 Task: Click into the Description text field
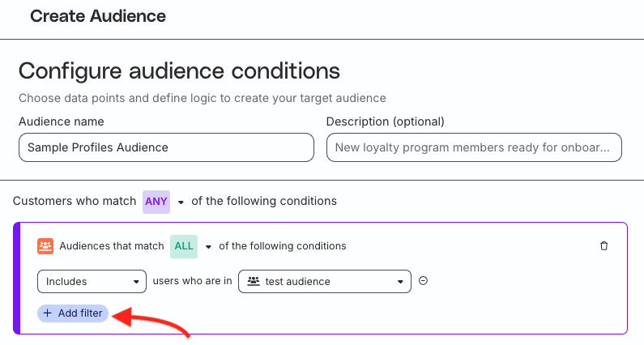click(474, 147)
